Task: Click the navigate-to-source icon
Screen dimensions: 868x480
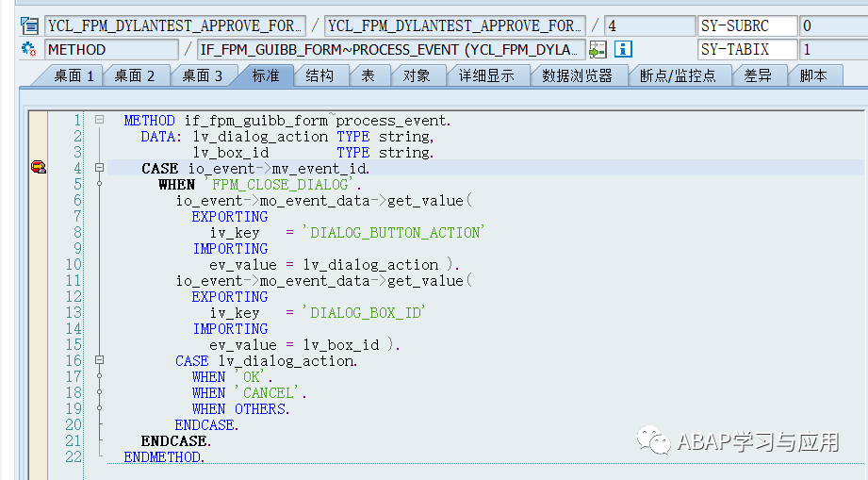Action: (x=598, y=49)
